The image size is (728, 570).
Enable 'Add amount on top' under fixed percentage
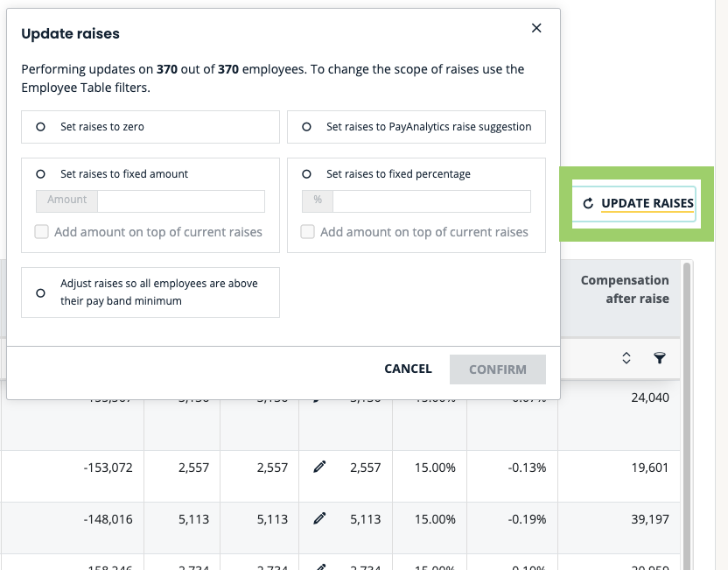[307, 232]
